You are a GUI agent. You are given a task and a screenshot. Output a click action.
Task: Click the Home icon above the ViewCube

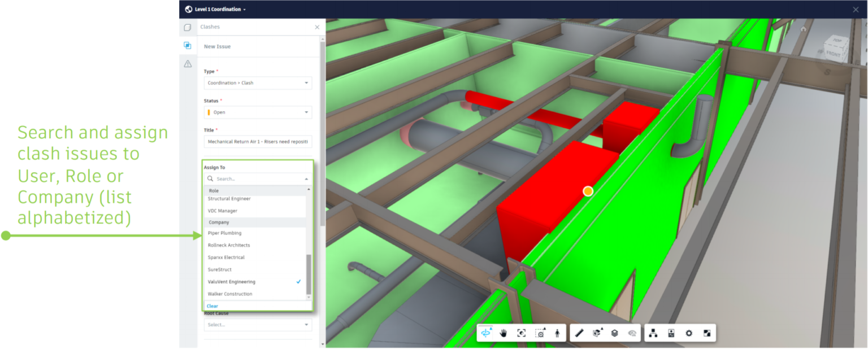coord(803,28)
